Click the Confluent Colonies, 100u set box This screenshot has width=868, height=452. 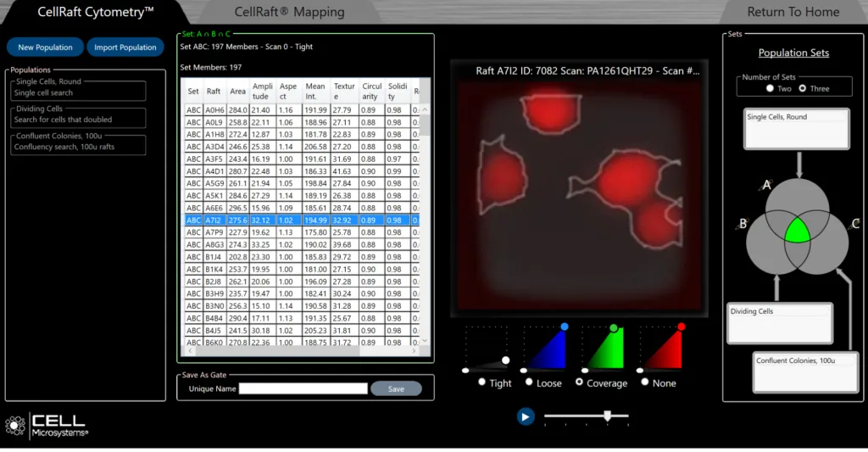coord(805,372)
